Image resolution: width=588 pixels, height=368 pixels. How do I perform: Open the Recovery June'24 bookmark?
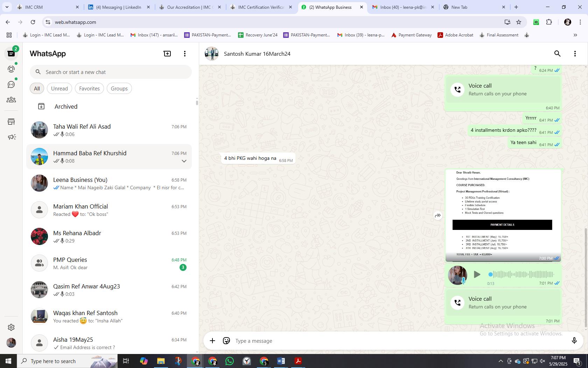point(258,35)
